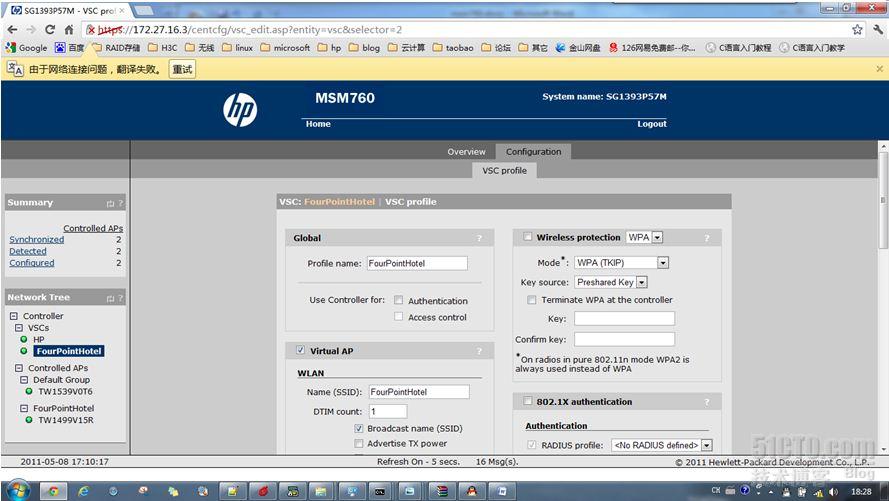Image resolution: width=889 pixels, height=501 pixels.
Task: Collapse the VSCs tree node
Action: [19, 328]
